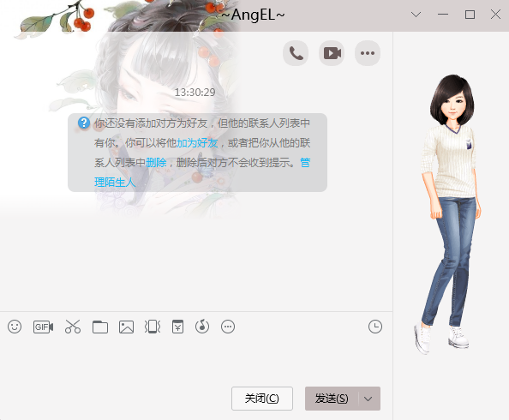Start a voice call with AngEL
Screen dimensions: 509x420
click(x=296, y=53)
